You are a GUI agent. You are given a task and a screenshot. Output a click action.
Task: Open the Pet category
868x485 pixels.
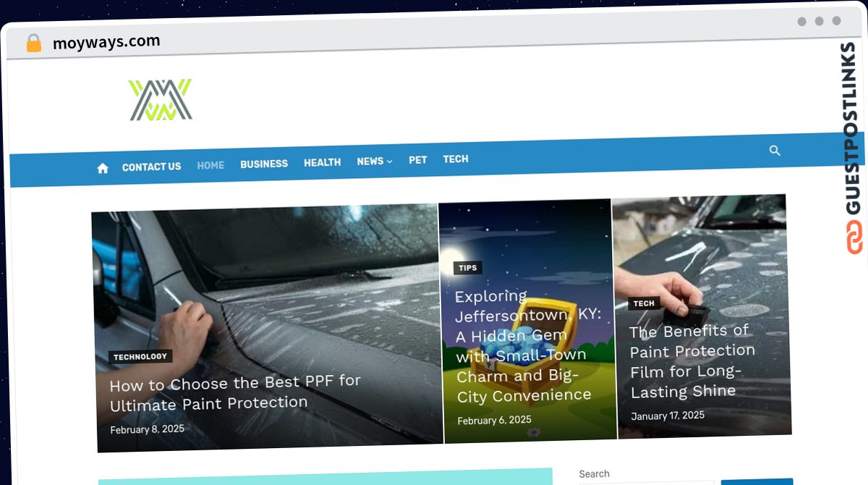417,159
